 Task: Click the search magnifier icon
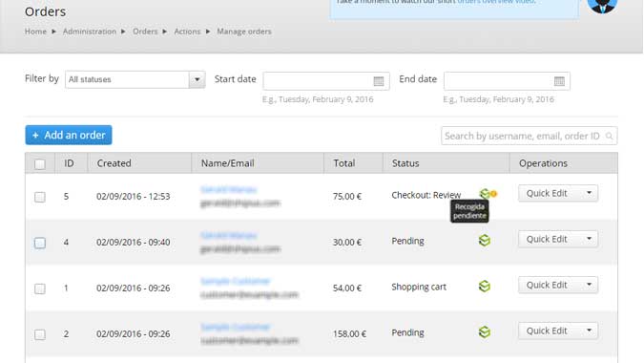coord(609,136)
